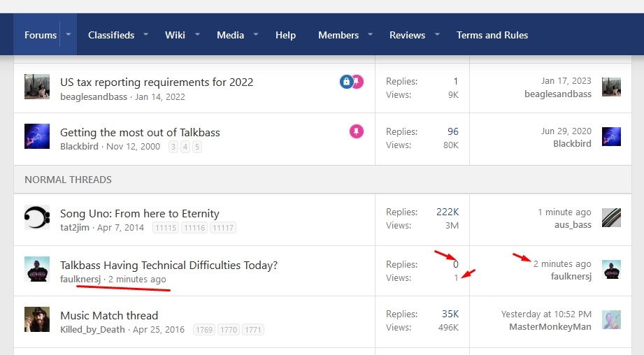Go to page 1769 of Music Match
This screenshot has width=644, height=355.
pos(204,330)
